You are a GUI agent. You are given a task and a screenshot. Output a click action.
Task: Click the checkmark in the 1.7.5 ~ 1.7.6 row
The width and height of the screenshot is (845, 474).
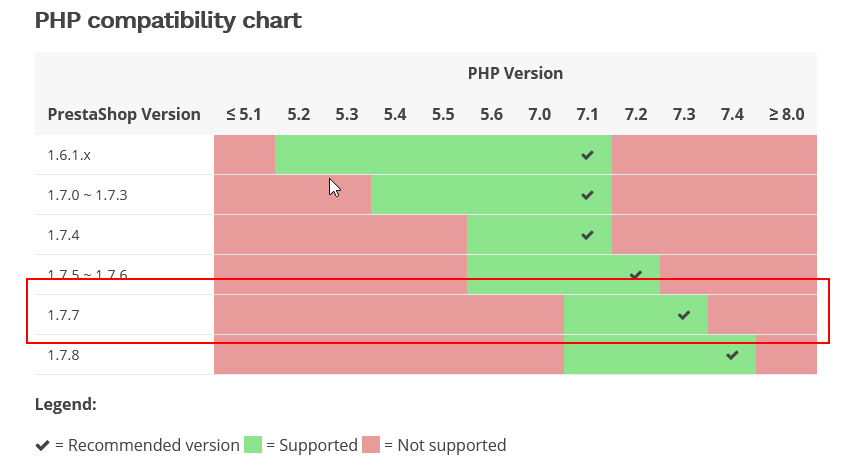click(x=635, y=274)
